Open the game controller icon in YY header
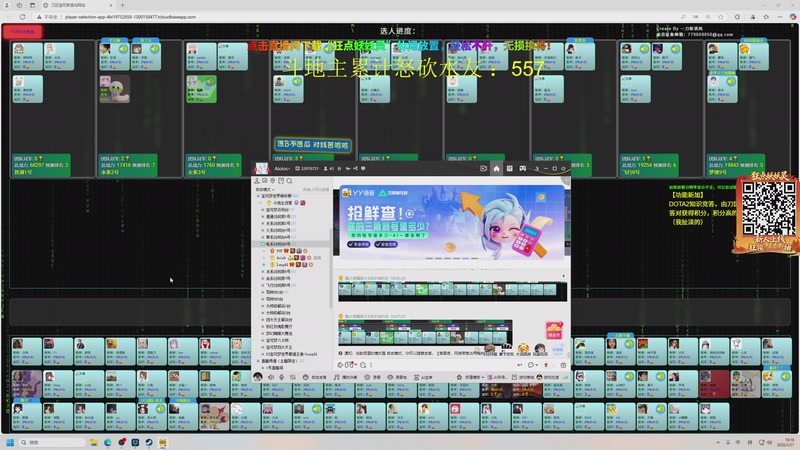Screen dimensions: 800x450 pos(522,168)
